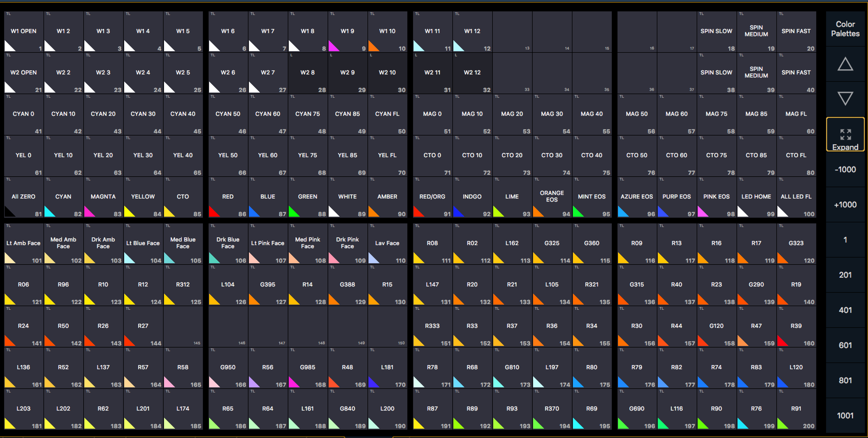This screenshot has width=868, height=438.
Task: Select the GREEN color palette 88
Action: pyautogui.click(x=308, y=198)
